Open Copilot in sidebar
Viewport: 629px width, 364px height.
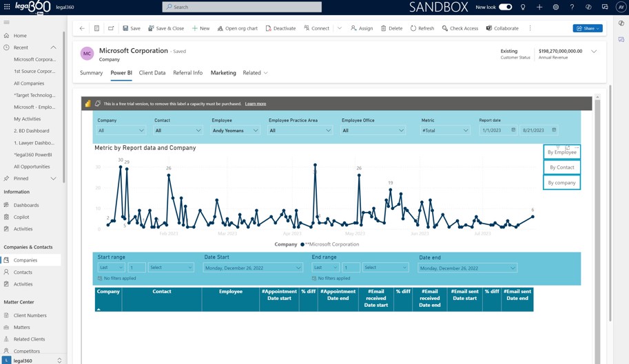pos(21,217)
